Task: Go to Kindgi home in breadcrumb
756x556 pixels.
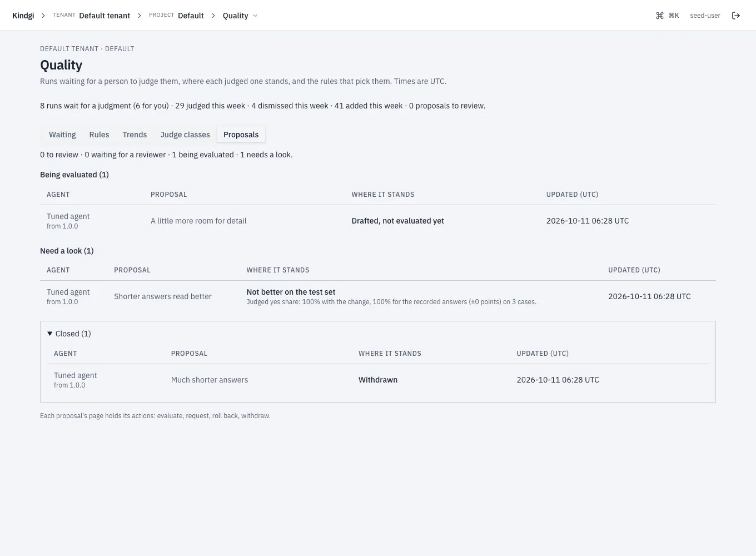Action: tap(23, 16)
